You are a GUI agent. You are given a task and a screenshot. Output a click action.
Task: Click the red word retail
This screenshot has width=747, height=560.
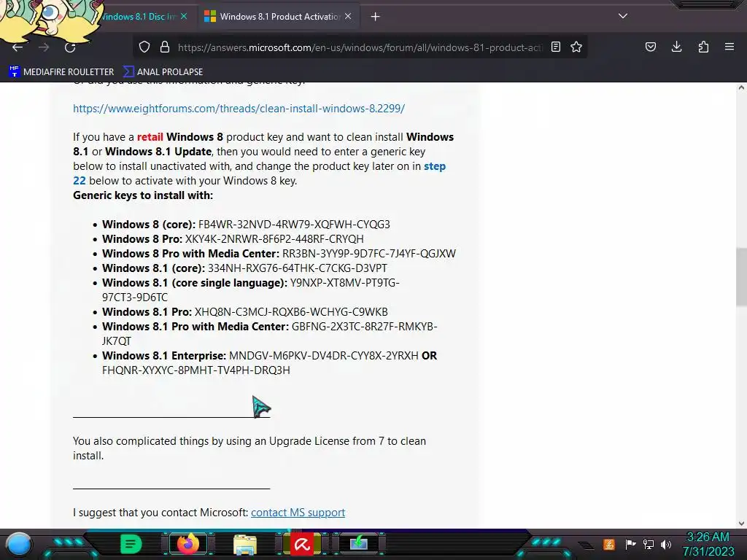150,137
